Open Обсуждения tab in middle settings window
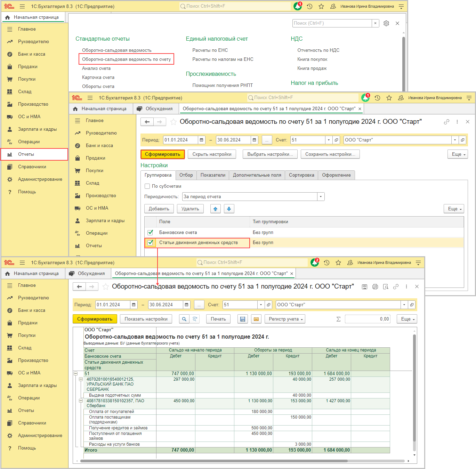476x469 pixels. tap(155, 109)
